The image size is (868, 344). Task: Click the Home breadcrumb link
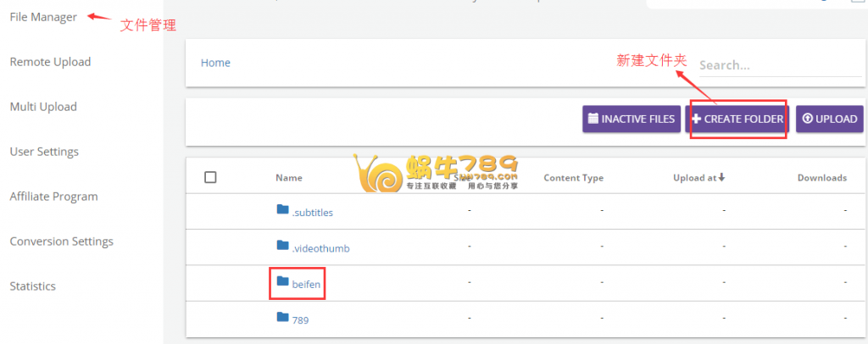(215, 63)
